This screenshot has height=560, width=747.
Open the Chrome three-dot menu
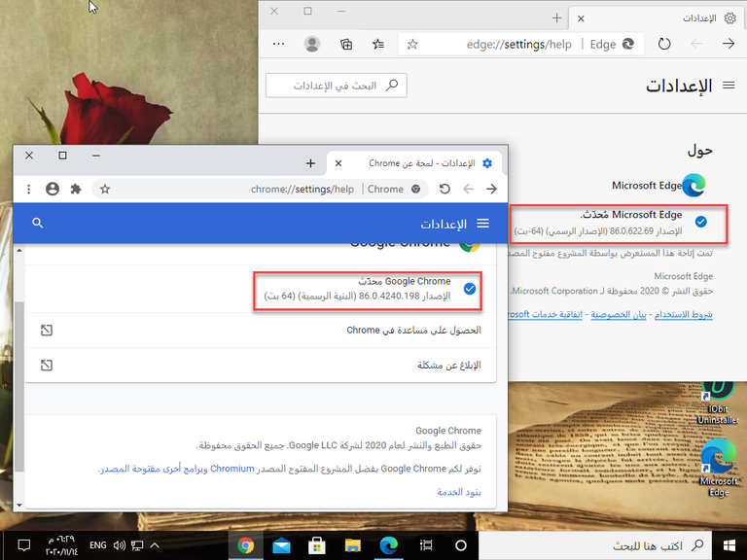pos(28,189)
